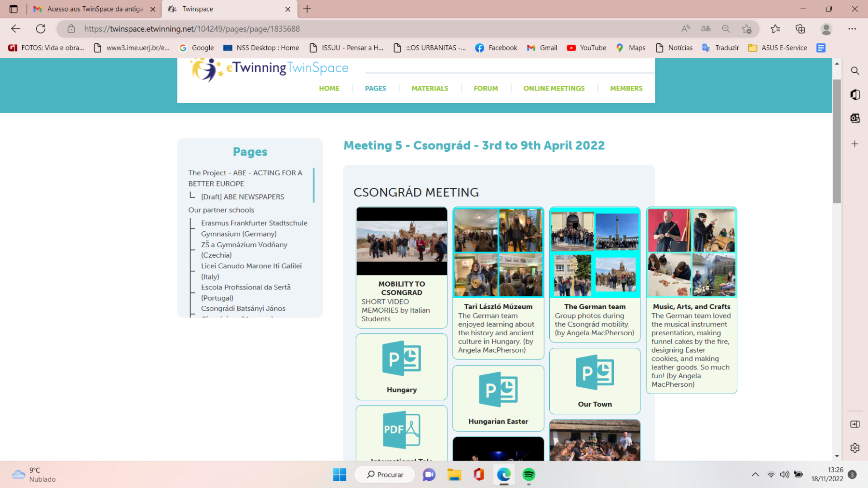This screenshot has height=488, width=868.
Task: Open Settings and more menu
Action: (x=852, y=29)
